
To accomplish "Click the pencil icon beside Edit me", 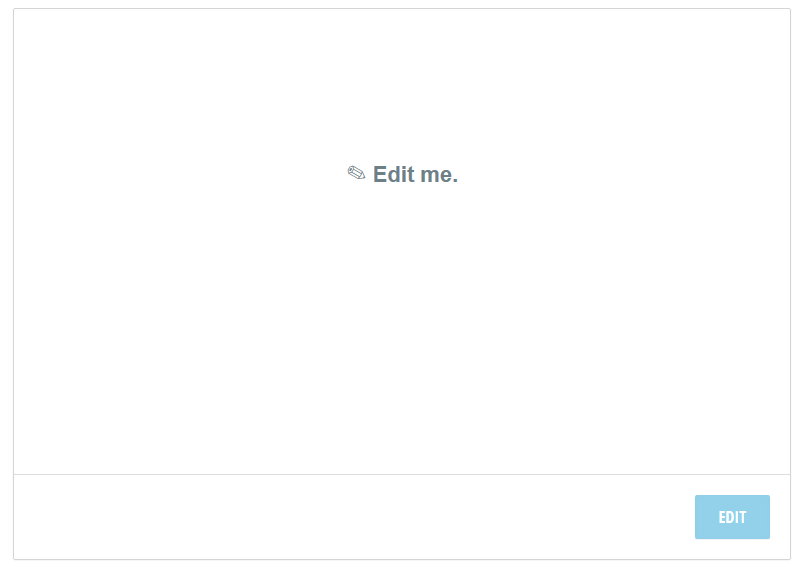I will pos(356,173).
